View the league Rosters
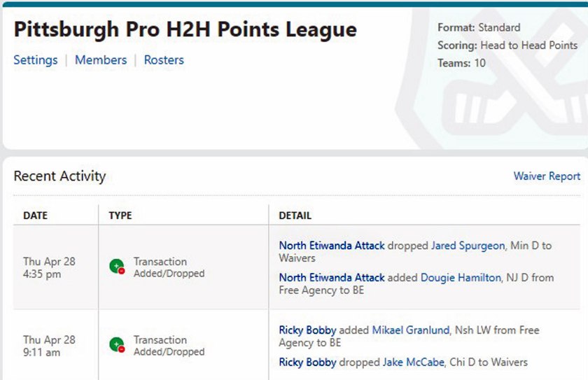Viewport: 588px width, 380px height. point(164,60)
